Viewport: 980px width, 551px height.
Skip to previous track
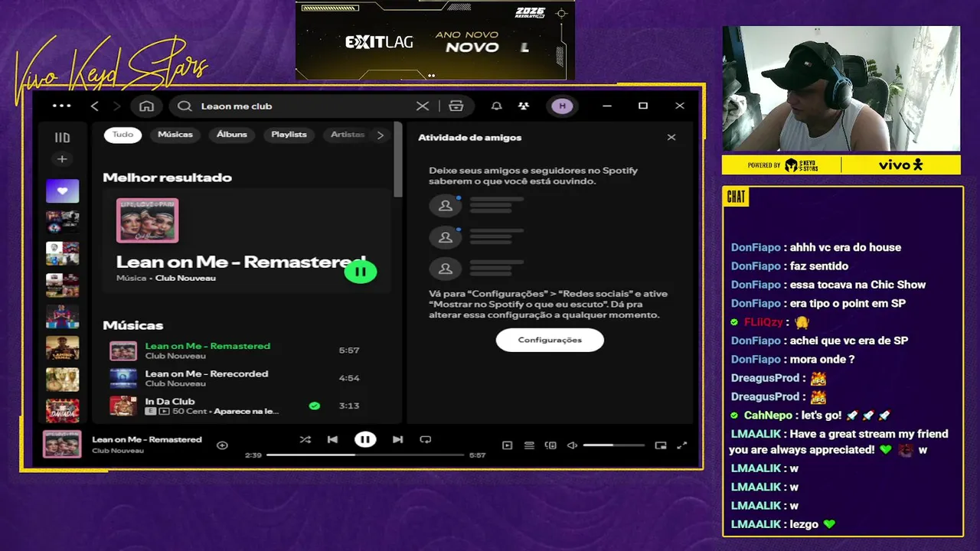332,439
